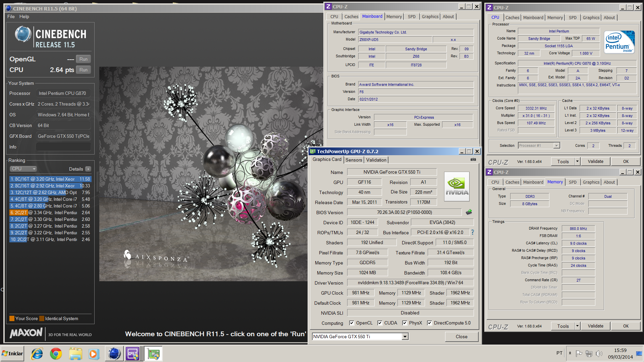Switch to CPU-Z via its taskbar icon
Viewport: 644px width, 362px height.
[133, 354]
